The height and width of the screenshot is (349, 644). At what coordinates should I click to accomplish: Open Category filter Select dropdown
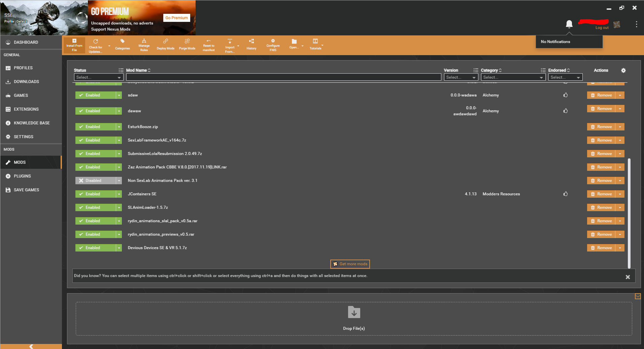(x=513, y=77)
